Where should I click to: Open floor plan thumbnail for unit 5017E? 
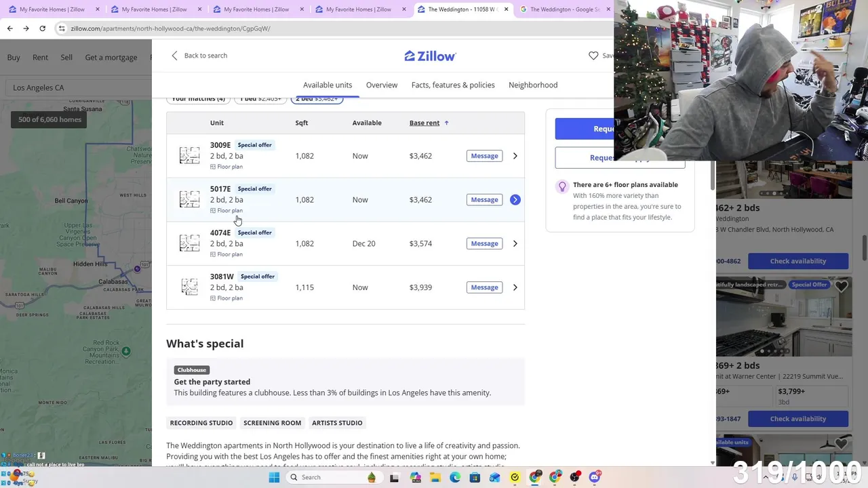click(x=189, y=199)
